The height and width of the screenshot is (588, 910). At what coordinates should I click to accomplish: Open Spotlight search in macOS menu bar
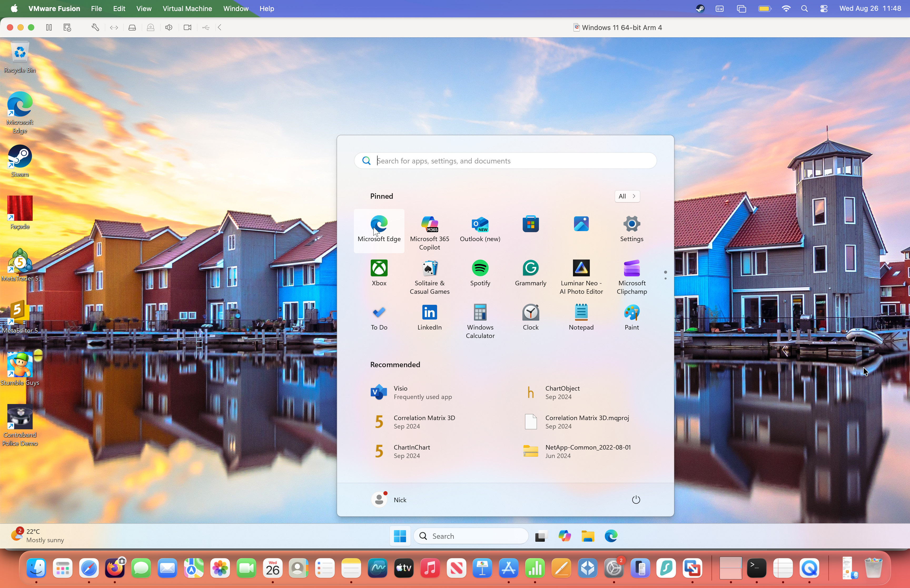(x=804, y=8)
